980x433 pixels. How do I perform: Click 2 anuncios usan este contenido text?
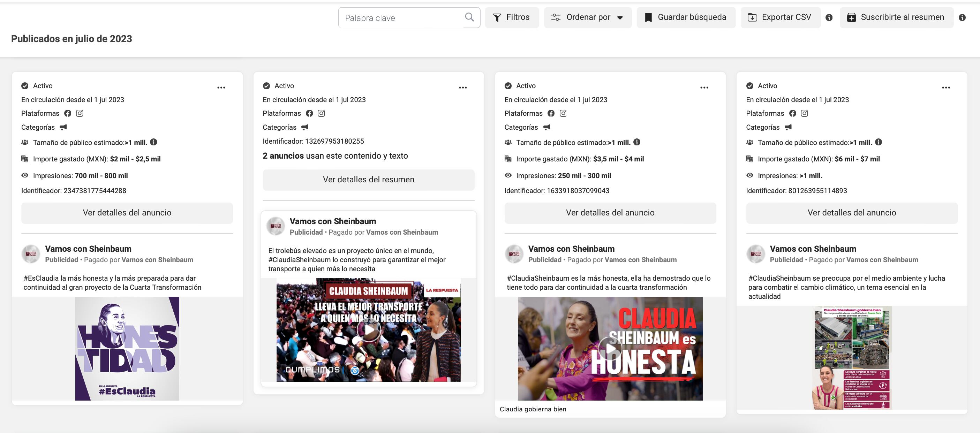335,156
